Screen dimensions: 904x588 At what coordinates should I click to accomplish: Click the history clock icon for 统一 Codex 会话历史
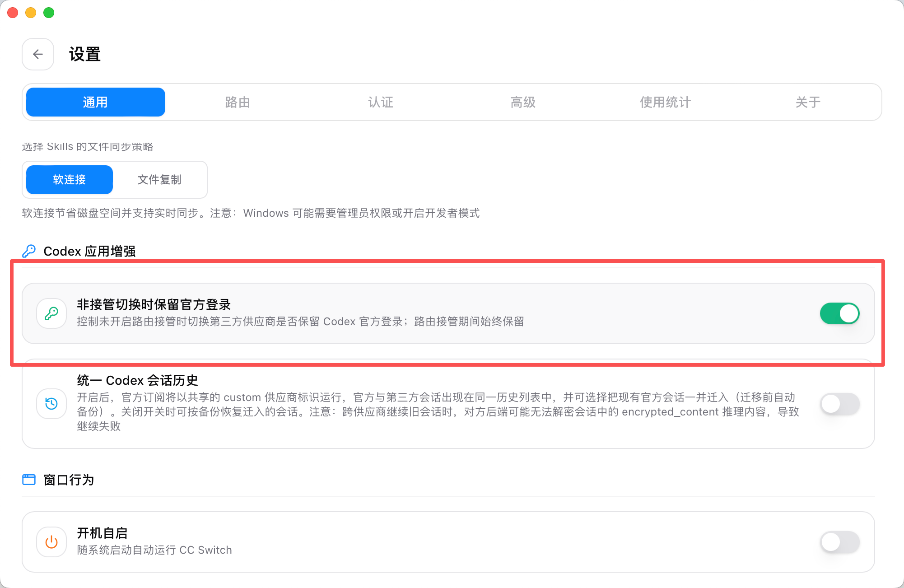[x=51, y=404]
